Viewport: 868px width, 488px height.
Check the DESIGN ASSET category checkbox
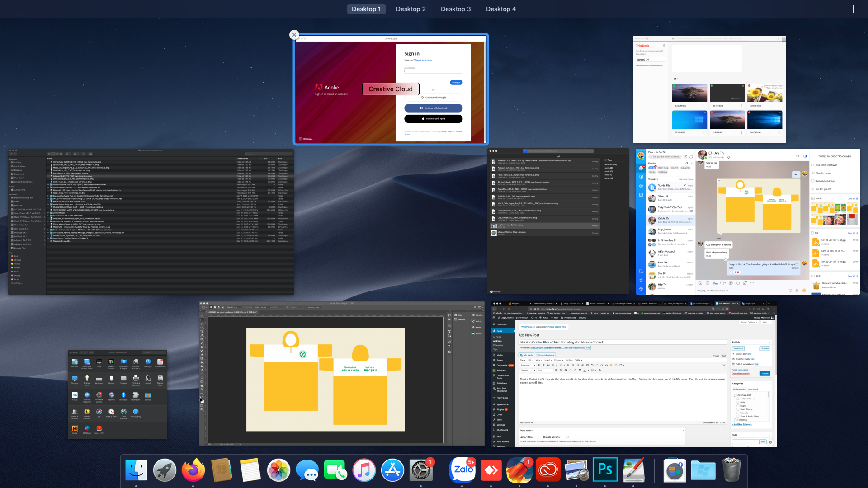click(x=736, y=395)
